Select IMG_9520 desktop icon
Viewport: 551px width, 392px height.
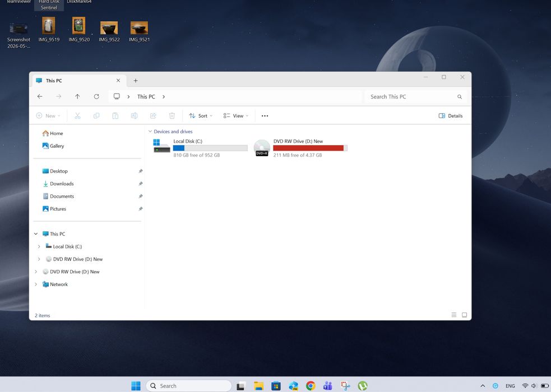(79, 30)
